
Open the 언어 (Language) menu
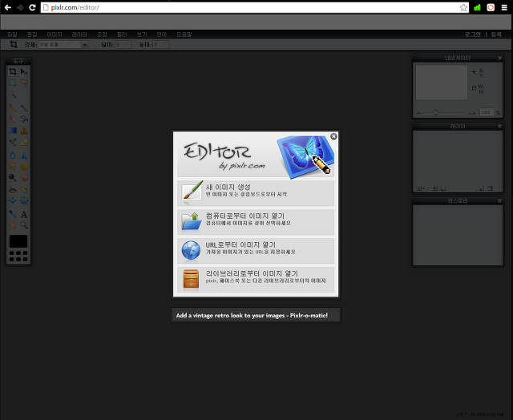[162, 34]
